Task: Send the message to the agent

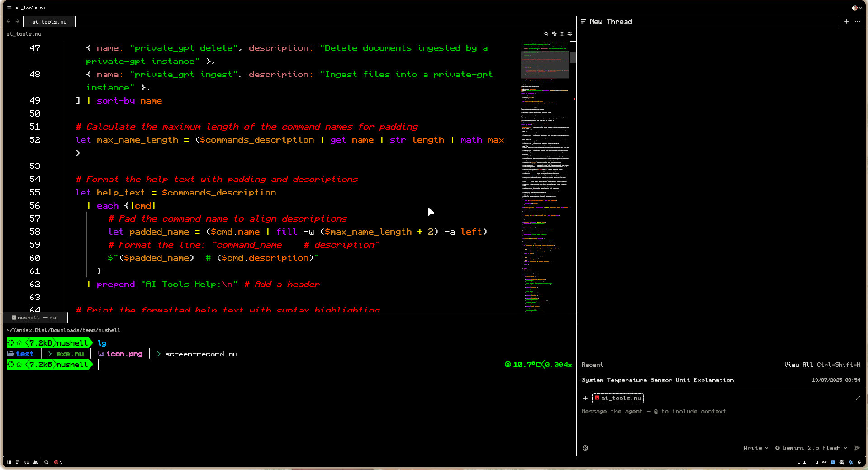Action: pyautogui.click(x=857, y=448)
